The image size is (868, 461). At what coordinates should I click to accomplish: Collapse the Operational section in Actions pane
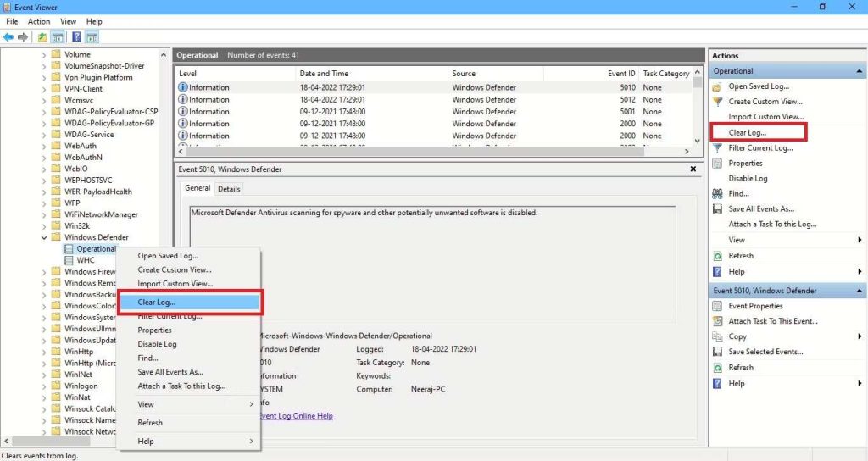click(x=860, y=71)
